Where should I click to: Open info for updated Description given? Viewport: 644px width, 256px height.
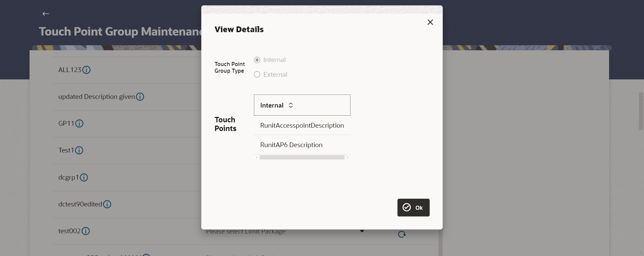click(x=140, y=97)
